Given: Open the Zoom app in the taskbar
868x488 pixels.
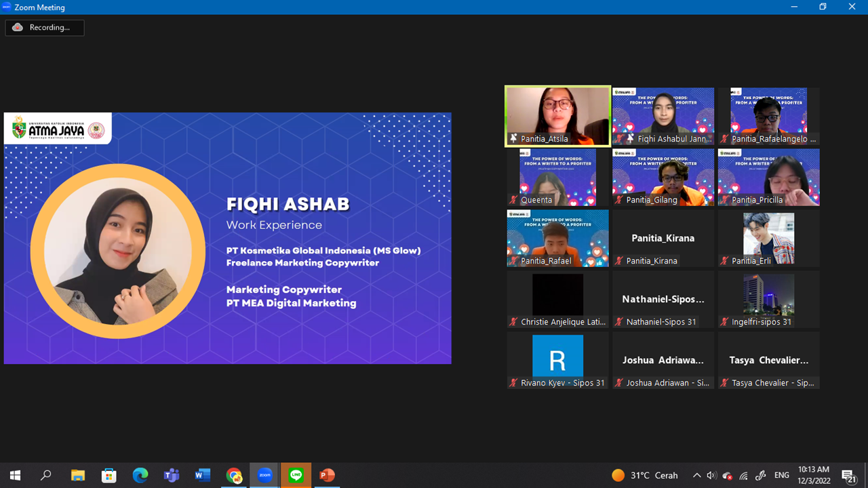Looking at the screenshot, I should 264,475.
